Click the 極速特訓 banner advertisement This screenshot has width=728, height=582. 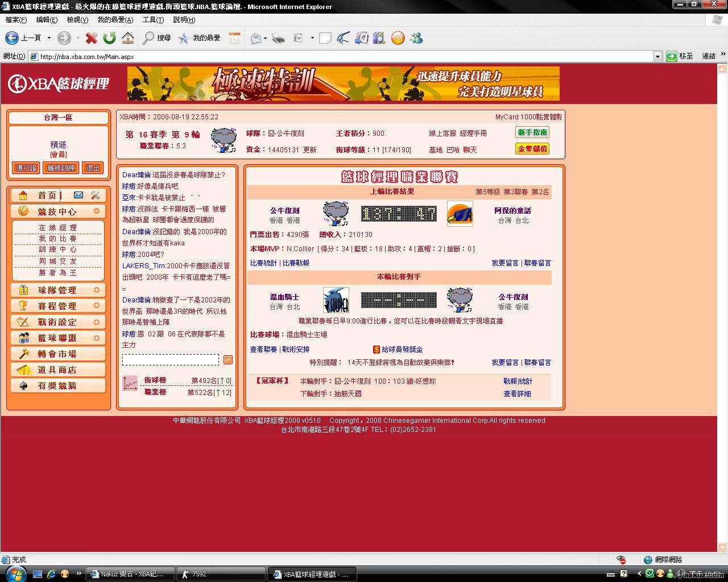(343, 84)
